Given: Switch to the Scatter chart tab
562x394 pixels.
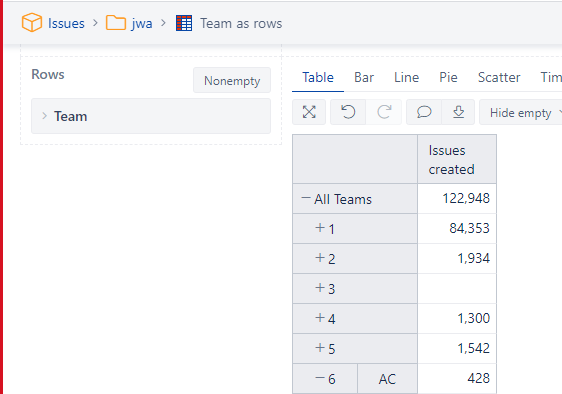Looking at the screenshot, I should click(499, 77).
